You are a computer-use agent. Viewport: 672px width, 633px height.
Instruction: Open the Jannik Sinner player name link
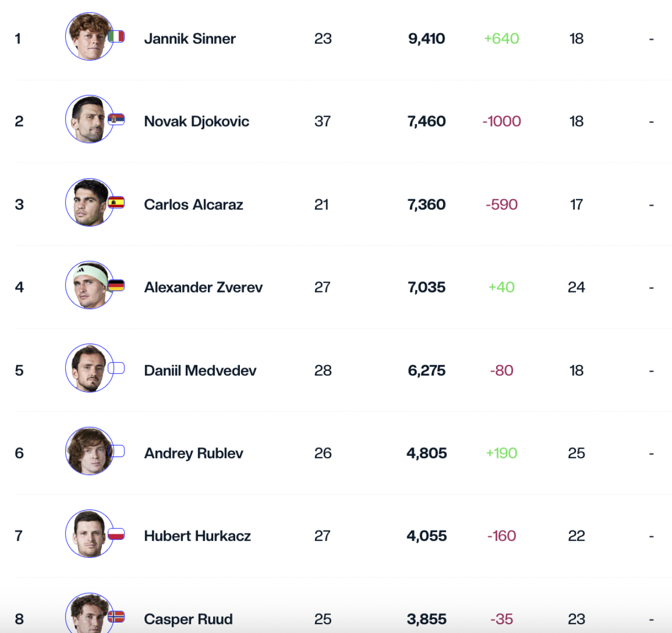point(190,39)
